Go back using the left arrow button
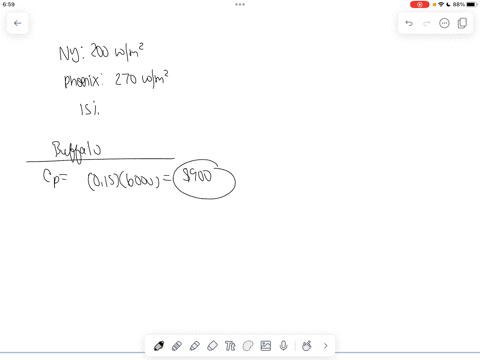The width and height of the screenshot is (480, 360). 17,23
